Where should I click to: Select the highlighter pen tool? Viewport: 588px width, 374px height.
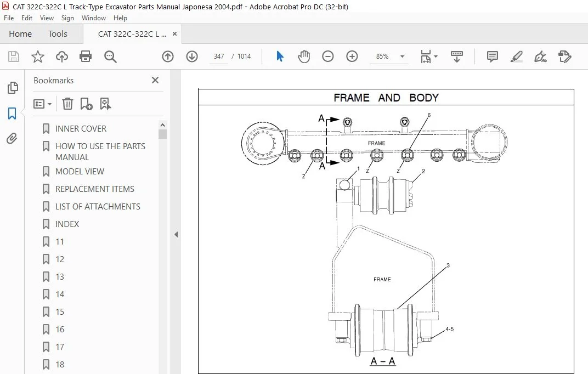coord(516,56)
